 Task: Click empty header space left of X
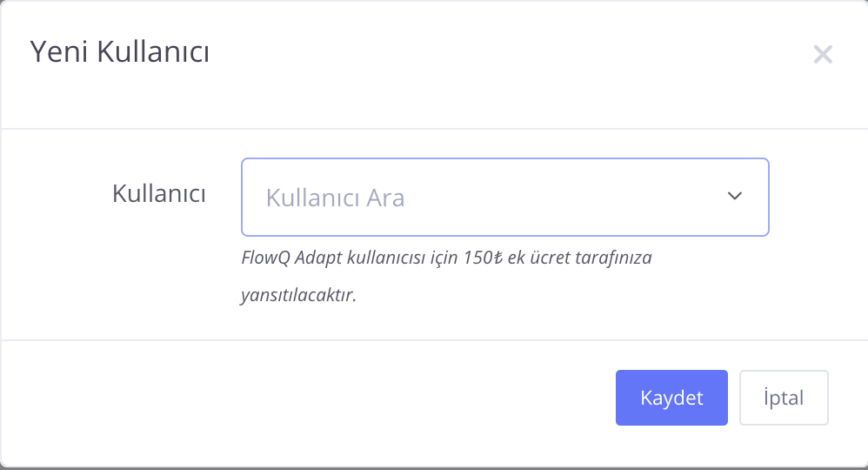pos(522,55)
